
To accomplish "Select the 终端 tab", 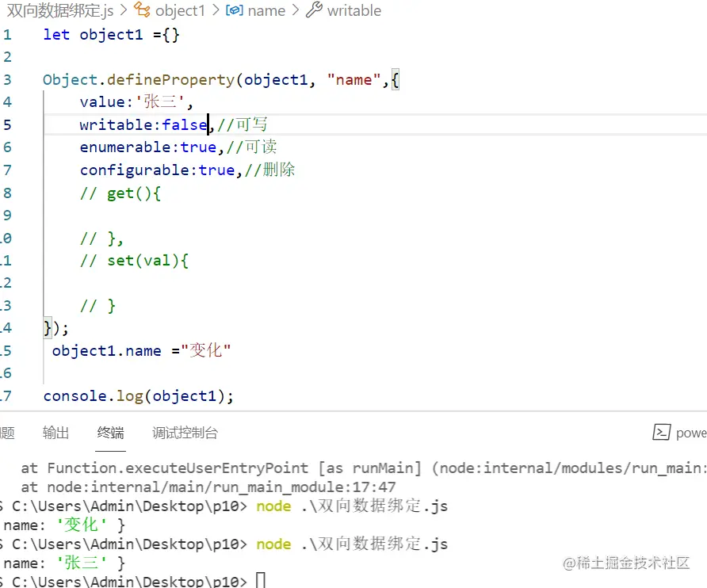I will 110,433.
